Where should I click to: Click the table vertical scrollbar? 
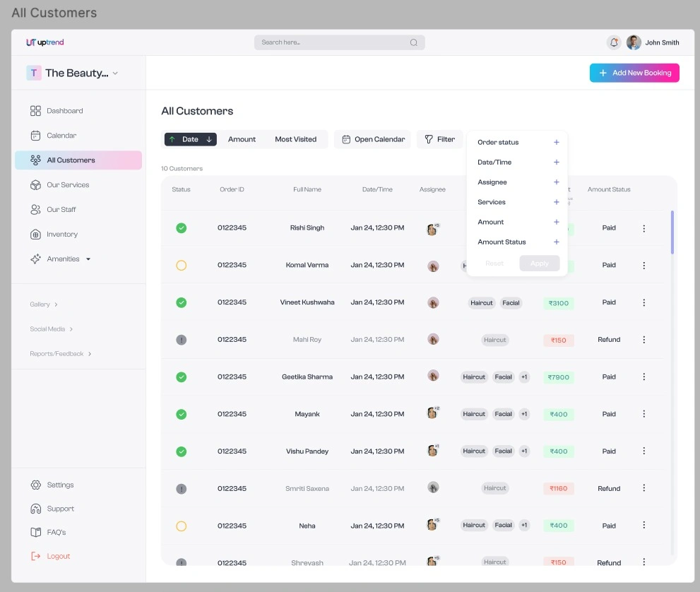[x=672, y=232]
